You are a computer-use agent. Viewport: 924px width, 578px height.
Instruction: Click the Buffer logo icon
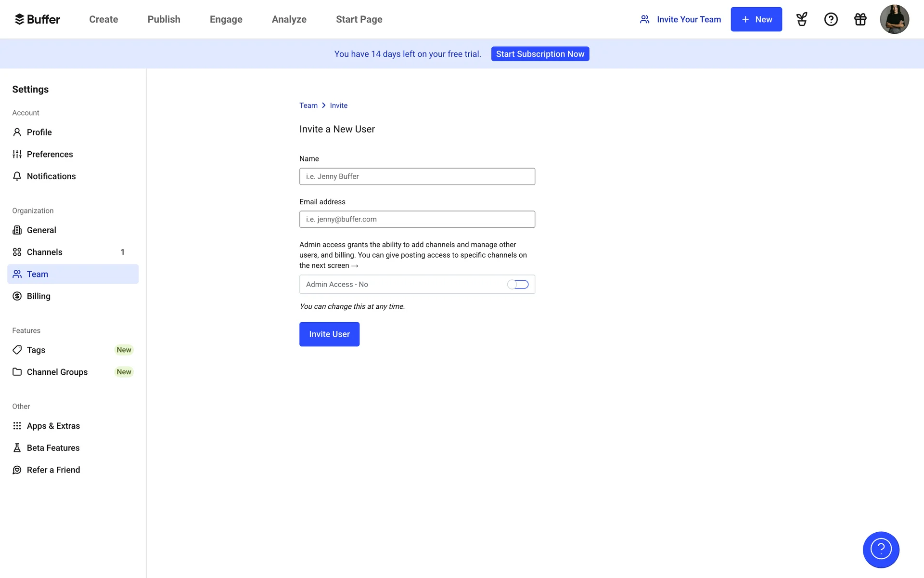tap(19, 19)
